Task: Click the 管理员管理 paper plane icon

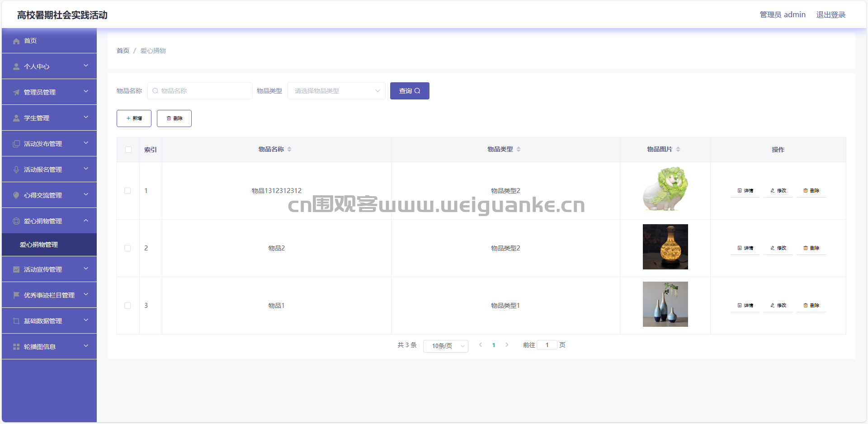Action: [16, 93]
